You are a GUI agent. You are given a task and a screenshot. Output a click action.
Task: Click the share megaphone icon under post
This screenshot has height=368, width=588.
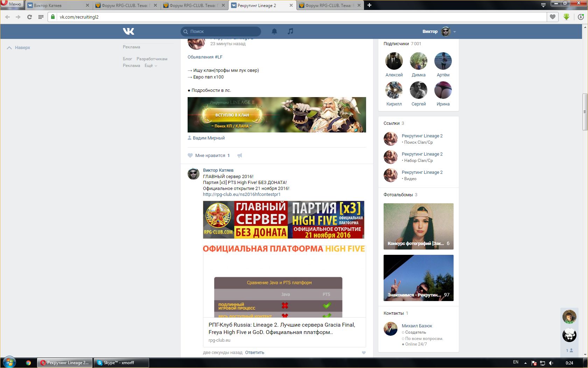click(x=240, y=155)
